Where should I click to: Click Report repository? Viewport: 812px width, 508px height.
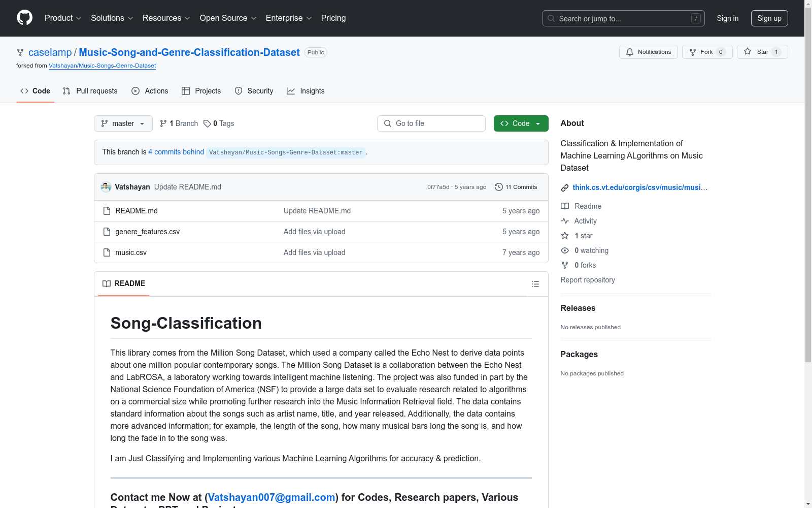coord(588,280)
